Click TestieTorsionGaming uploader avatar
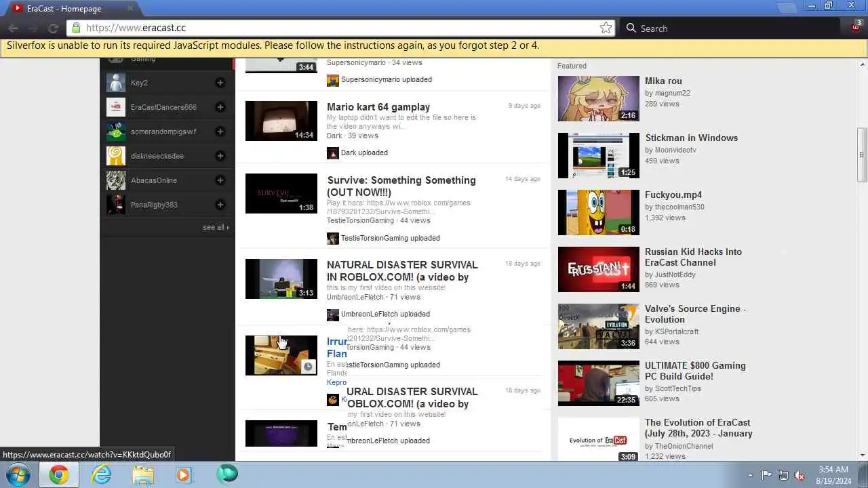 click(x=332, y=239)
